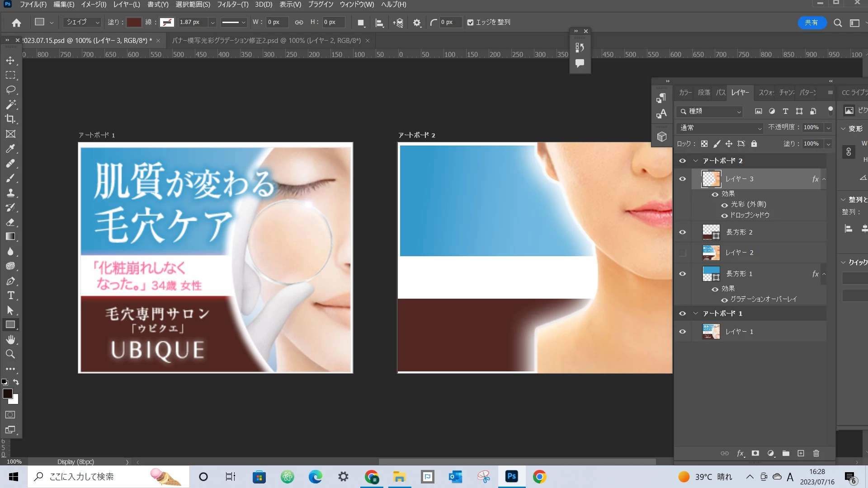Open Google Chrome from the taskbar
Image resolution: width=868 pixels, height=488 pixels.
(x=539, y=477)
